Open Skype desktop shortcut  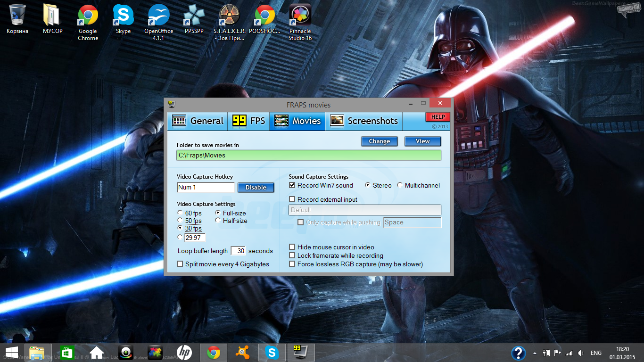click(123, 16)
